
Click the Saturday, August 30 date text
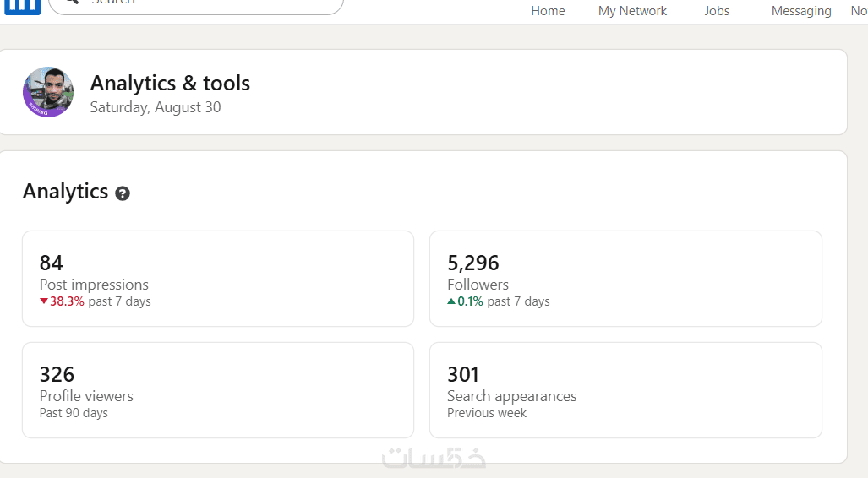click(156, 107)
